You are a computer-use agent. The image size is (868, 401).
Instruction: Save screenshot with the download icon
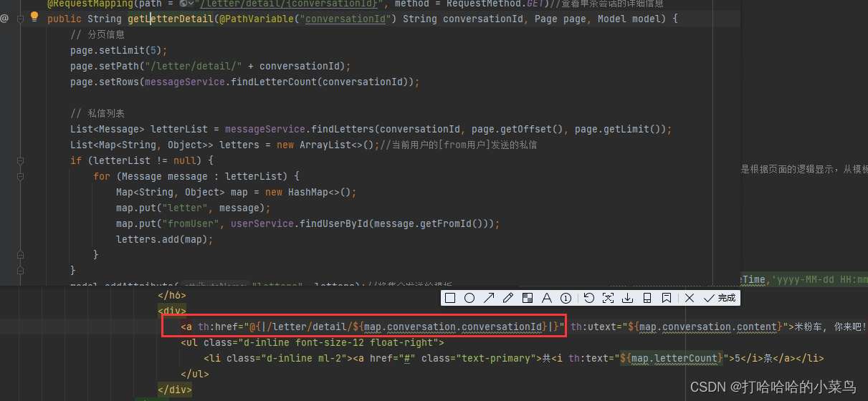tap(628, 298)
